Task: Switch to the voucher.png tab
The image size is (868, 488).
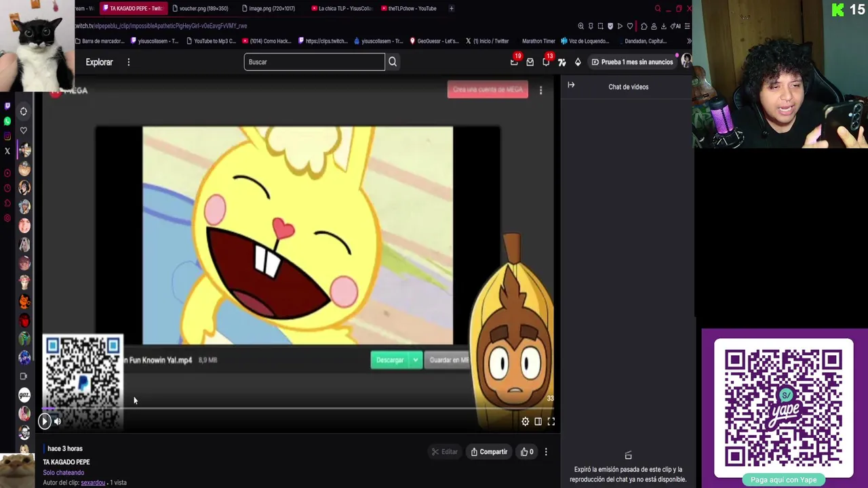Action: tap(201, 8)
